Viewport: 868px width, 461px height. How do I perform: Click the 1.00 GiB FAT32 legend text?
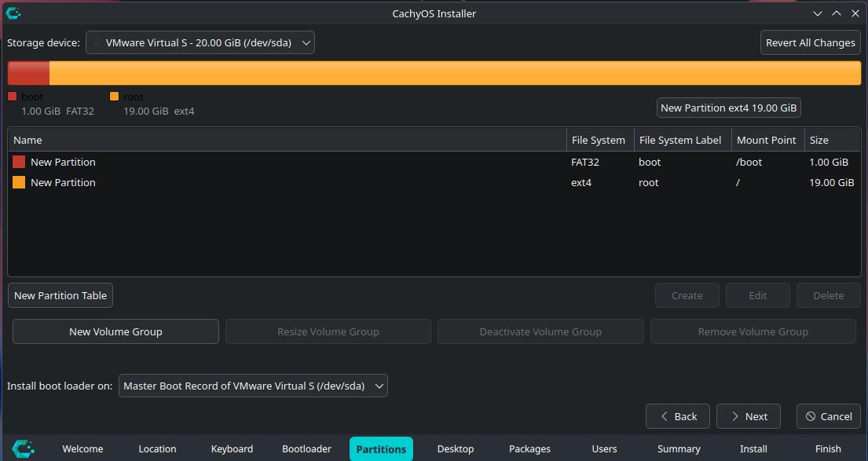(x=57, y=112)
